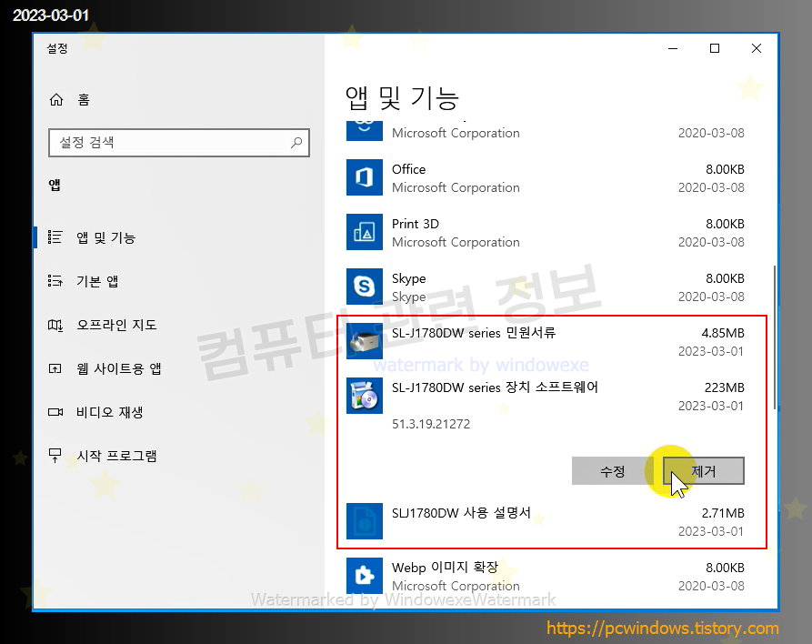
Task: Click the 앱 및 기능 page heading
Action: pos(402,98)
